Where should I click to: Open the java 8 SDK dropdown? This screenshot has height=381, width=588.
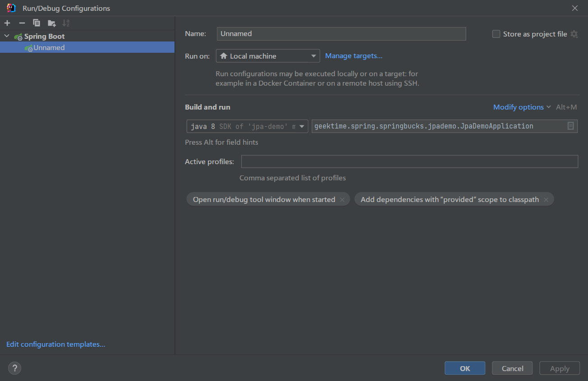click(248, 126)
